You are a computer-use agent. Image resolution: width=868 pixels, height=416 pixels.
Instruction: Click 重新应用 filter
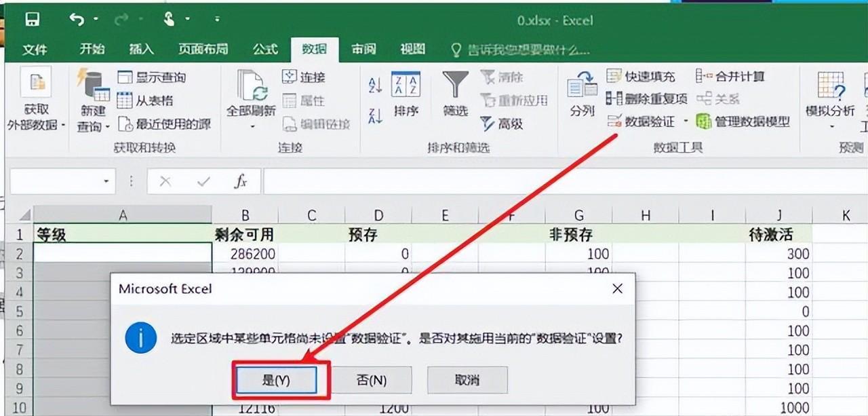point(514,100)
